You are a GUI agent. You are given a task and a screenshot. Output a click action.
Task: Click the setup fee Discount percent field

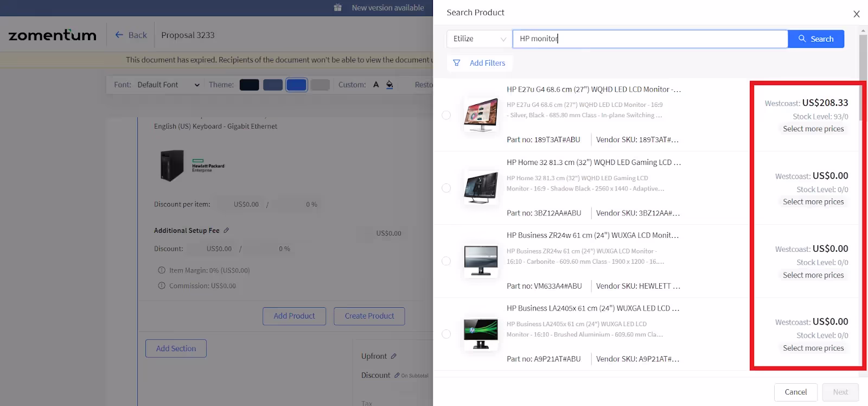pos(270,249)
